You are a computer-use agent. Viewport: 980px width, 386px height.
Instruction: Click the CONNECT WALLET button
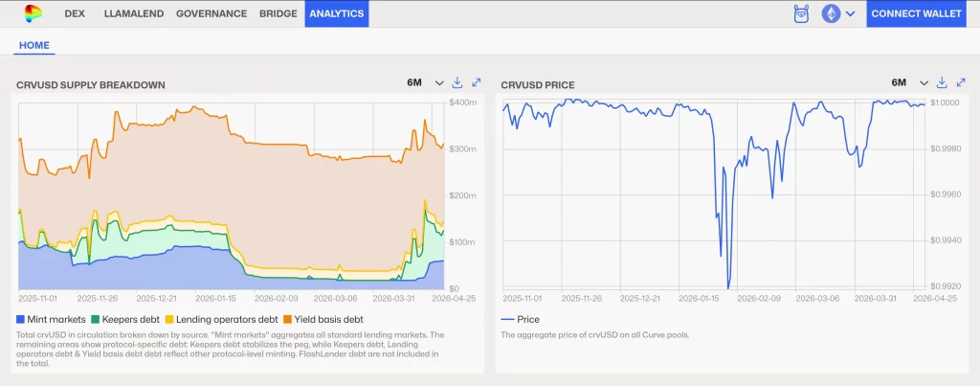pos(916,13)
